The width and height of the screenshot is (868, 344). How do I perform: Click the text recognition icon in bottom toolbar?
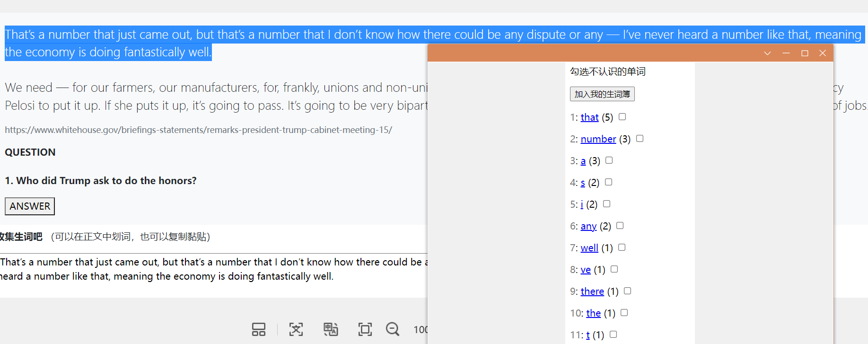pyautogui.click(x=296, y=329)
